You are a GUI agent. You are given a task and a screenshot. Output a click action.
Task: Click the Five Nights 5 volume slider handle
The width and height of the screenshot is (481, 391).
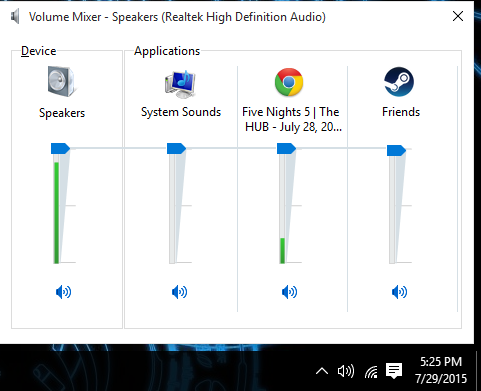coord(286,148)
